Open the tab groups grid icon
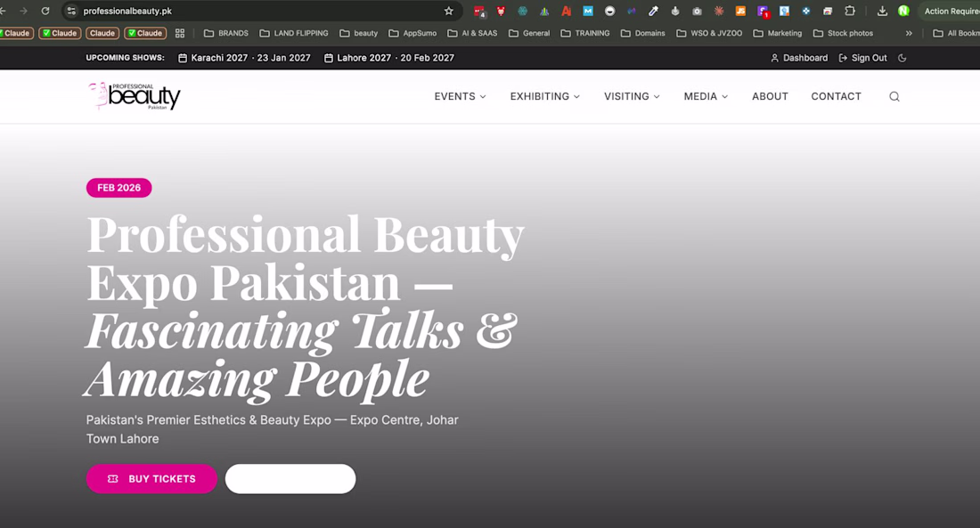This screenshot has width=980, height=528. 180,33
